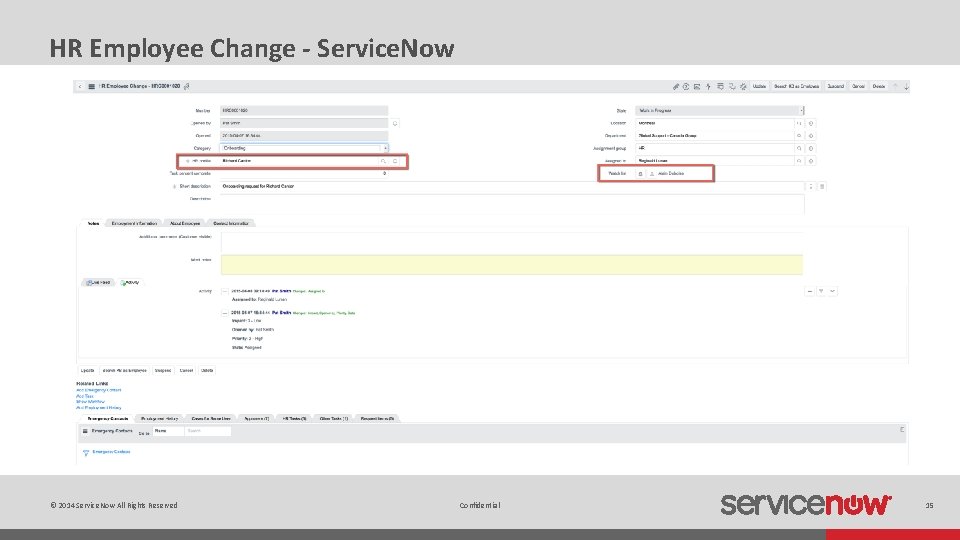Click the lookup magnifier for Assigned to

(799, 161)
